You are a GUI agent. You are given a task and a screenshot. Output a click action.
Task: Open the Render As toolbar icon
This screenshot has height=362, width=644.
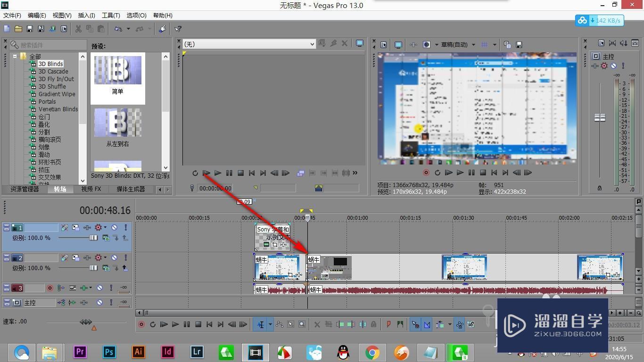52,29
